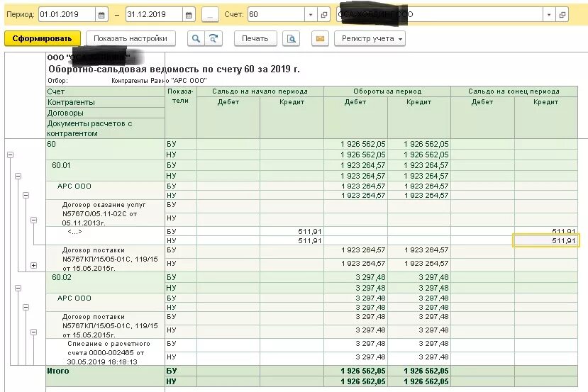Image resolution: width=588 pixels, height=392 pixels.
Task: Collapse the account 60 group
Action: pyautogui.click(x=11, y=155)
